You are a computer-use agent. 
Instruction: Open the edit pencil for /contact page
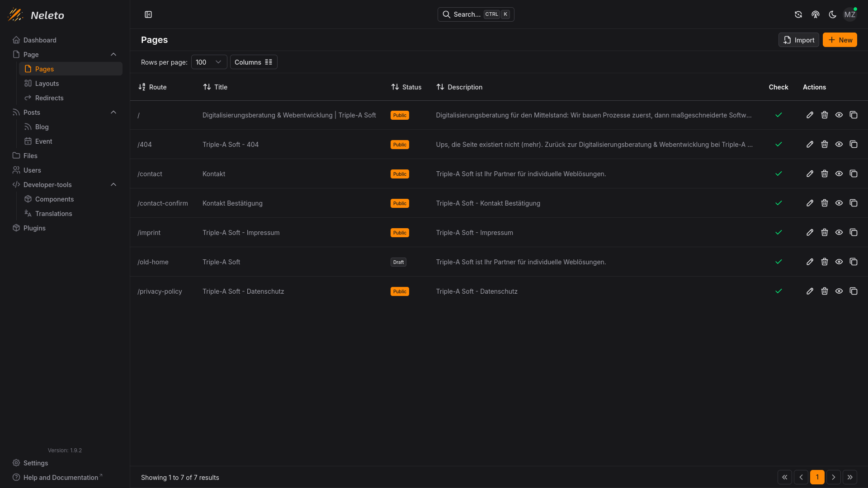(810, 174)
